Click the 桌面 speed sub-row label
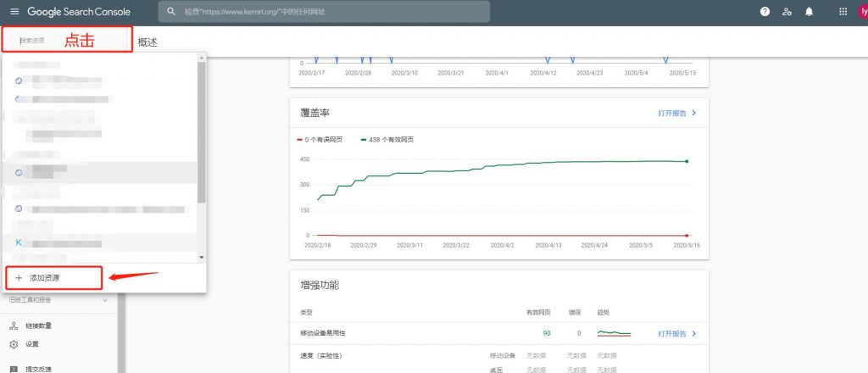Viewport: 868px width, 373px height. 496,370
